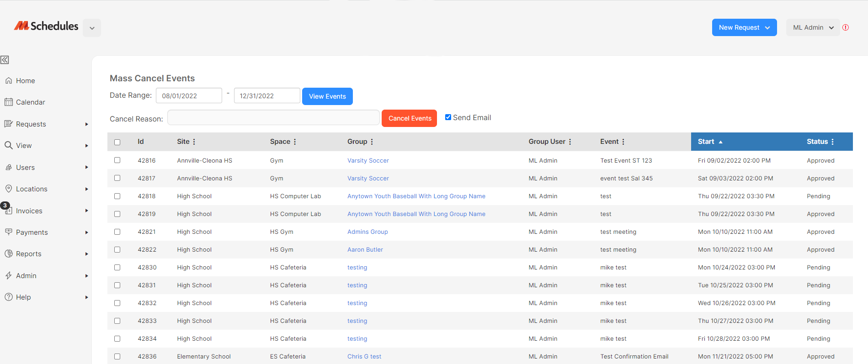Click the Home icon in the sidebar
868x364 pixels.
point(8,80)
